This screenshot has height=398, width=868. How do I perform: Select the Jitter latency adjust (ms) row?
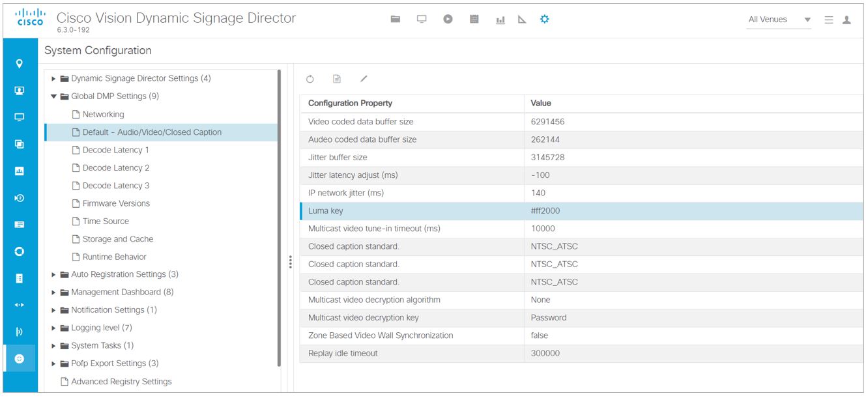click(x=581, y=175)
